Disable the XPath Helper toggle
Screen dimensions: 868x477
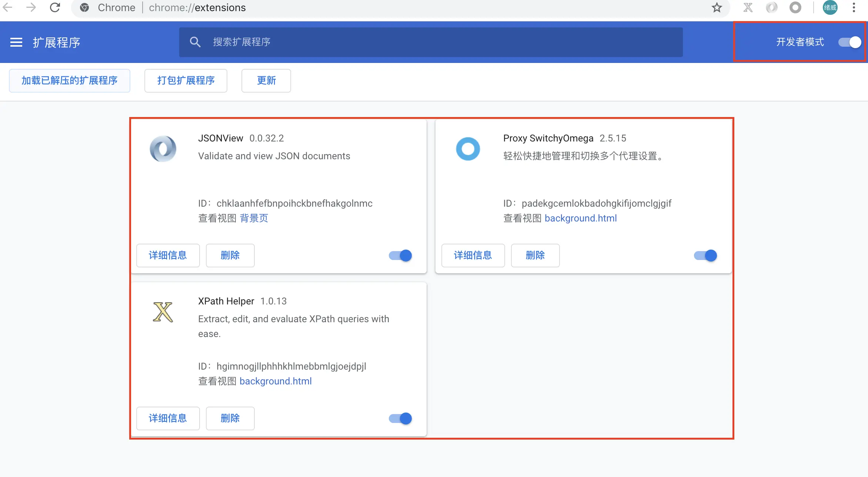(x=400, y=418)
